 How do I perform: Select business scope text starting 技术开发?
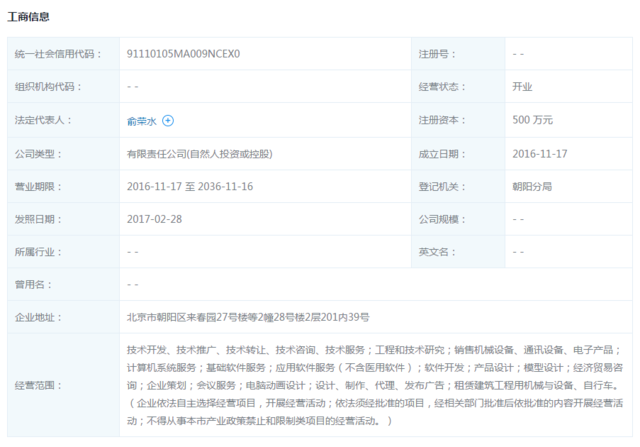coord(375,385)
